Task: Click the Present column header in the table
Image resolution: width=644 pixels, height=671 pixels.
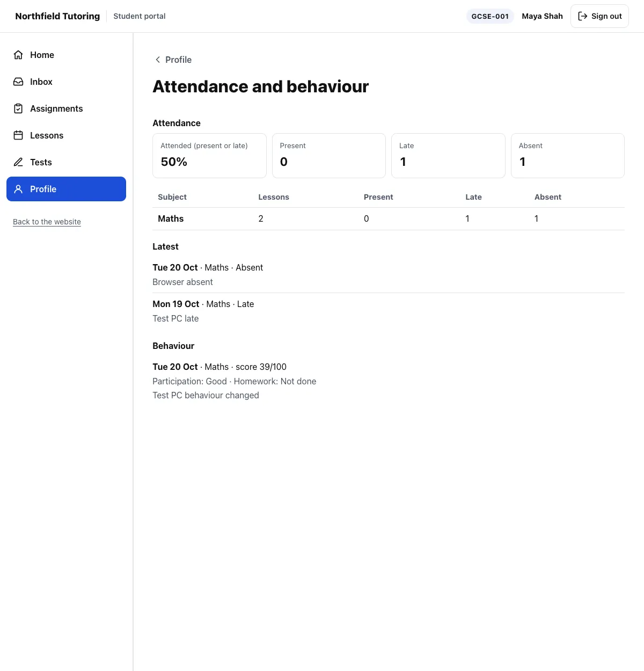Action: (x=378, y=197)
